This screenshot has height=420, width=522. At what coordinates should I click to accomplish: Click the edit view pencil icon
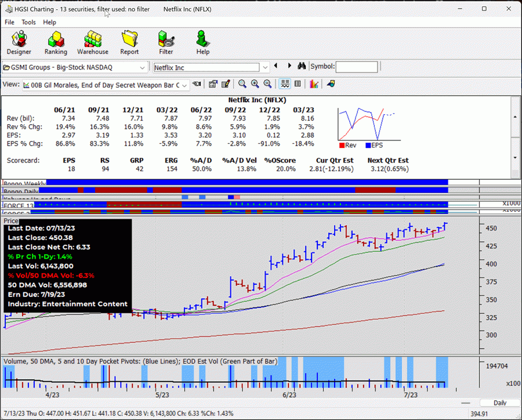click(226, 84)
